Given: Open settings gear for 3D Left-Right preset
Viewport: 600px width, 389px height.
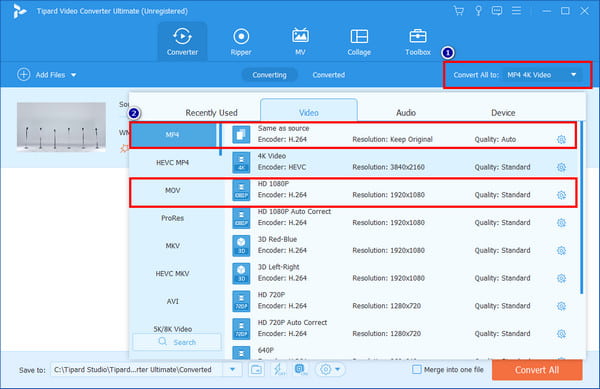Looking at the screenshot, I should click(561, 278).
